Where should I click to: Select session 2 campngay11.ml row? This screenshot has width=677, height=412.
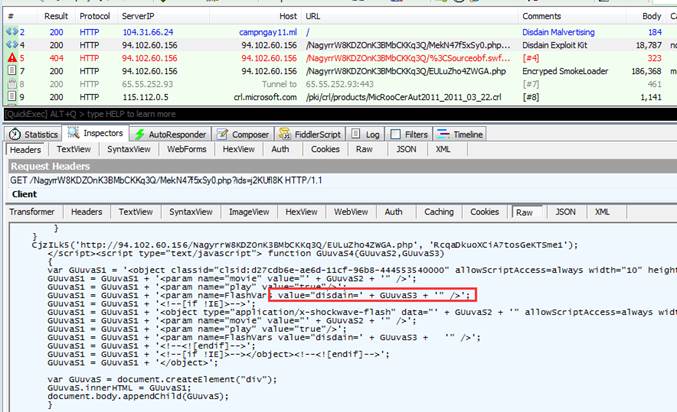pos(339,32)
